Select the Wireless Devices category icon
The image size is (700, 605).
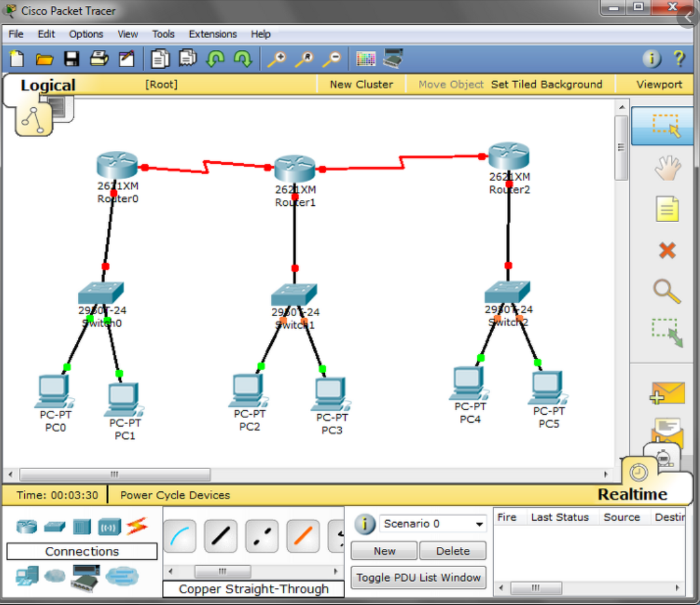click(x=109, y=527)
